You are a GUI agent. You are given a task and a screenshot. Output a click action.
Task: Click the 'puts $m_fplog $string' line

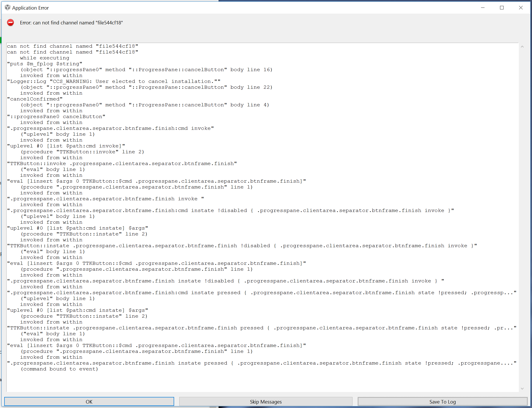pos(45,64)
